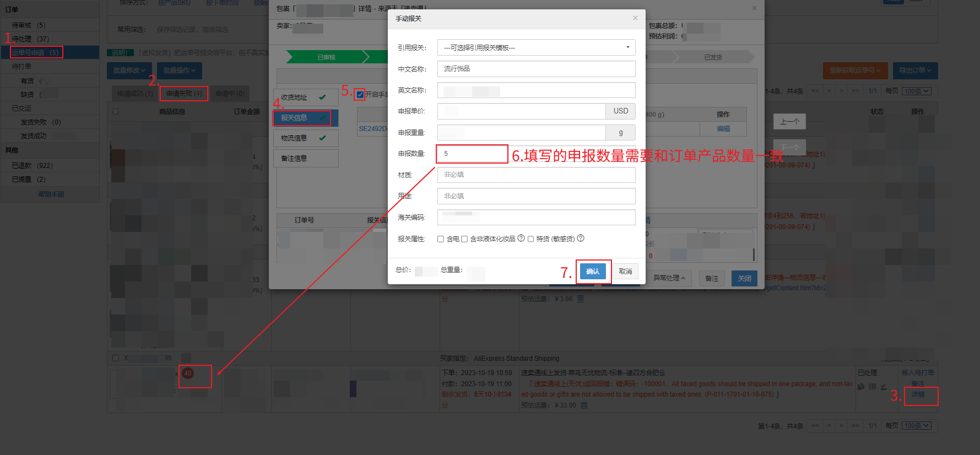Click calculator icon next to 预估运费 ¥33.00
Viewport: 980px width, 455px height.
pyautogui.click(x=584, y=405)
